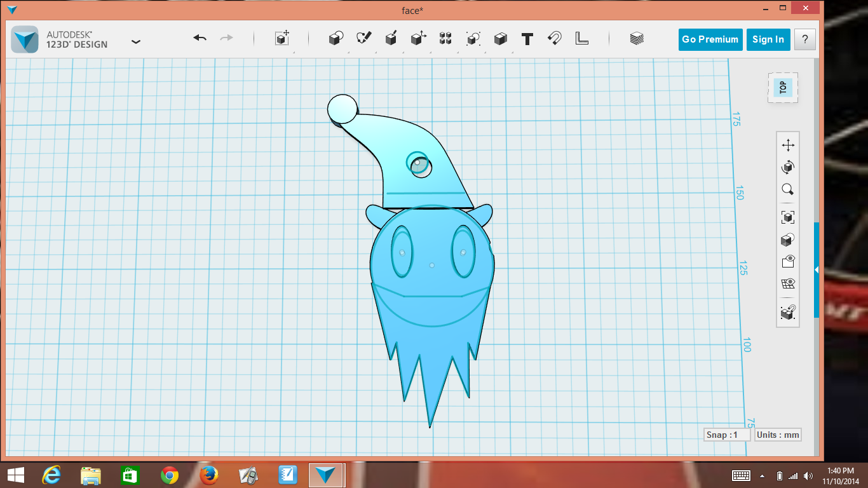This screenshot has height=488, width=868.
Task: Launch Internet Explorer from taskbar
Action: tap(51, 475)
